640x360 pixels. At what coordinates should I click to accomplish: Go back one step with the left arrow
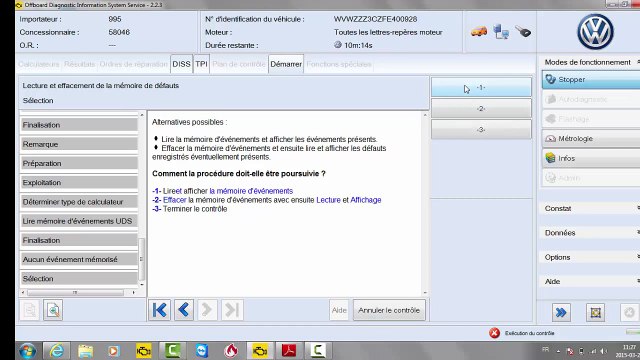click(x=184, y=310)
